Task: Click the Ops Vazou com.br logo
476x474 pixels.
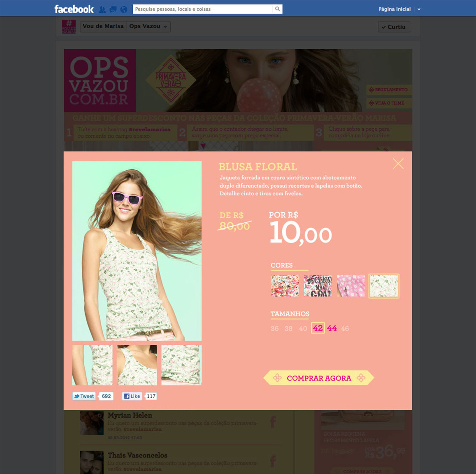Action: (100, 80)
